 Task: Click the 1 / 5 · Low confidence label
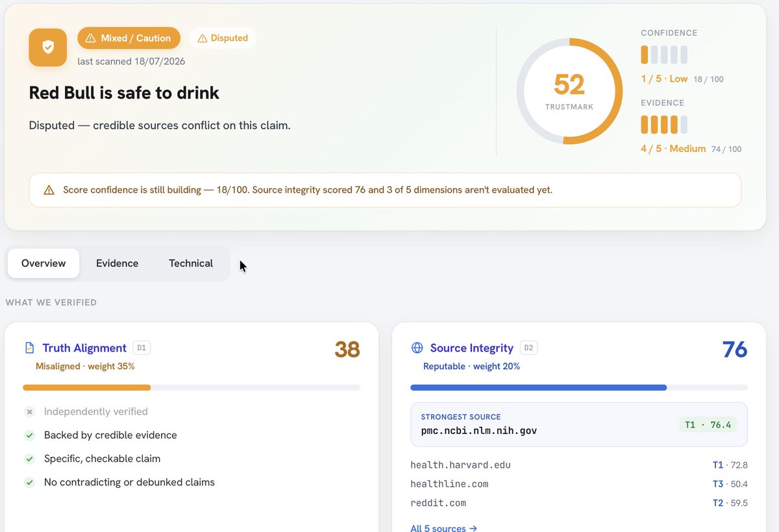pos(664,79)
